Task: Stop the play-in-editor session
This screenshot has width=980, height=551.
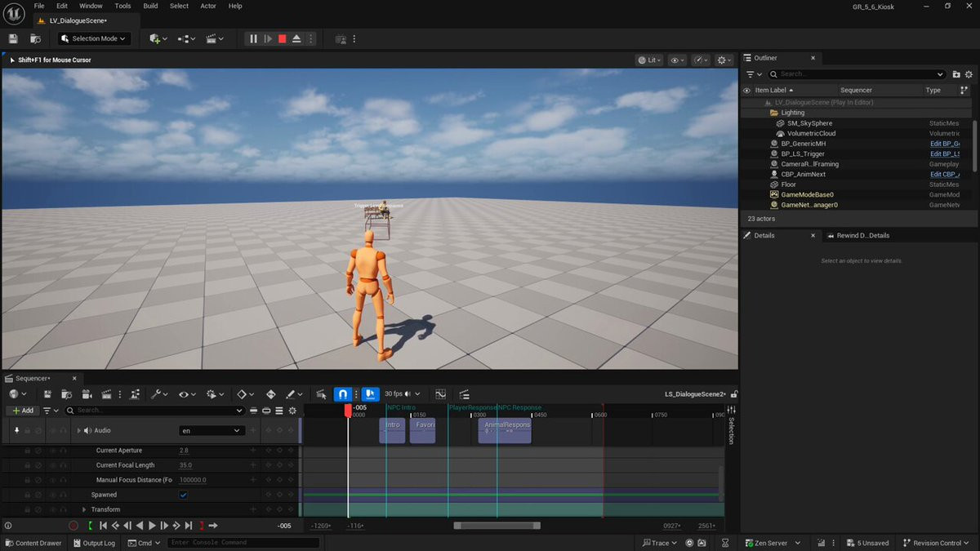Action: (282, 38)
